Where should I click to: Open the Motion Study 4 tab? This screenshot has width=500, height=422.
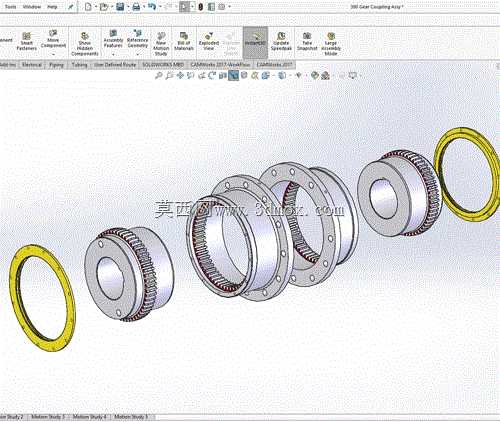coord(89,417)
